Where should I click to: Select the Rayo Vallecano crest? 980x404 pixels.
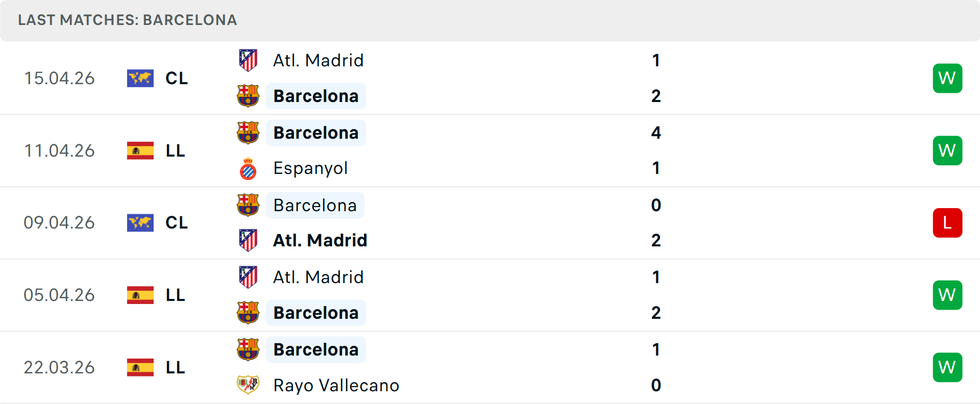coord(249,385)
